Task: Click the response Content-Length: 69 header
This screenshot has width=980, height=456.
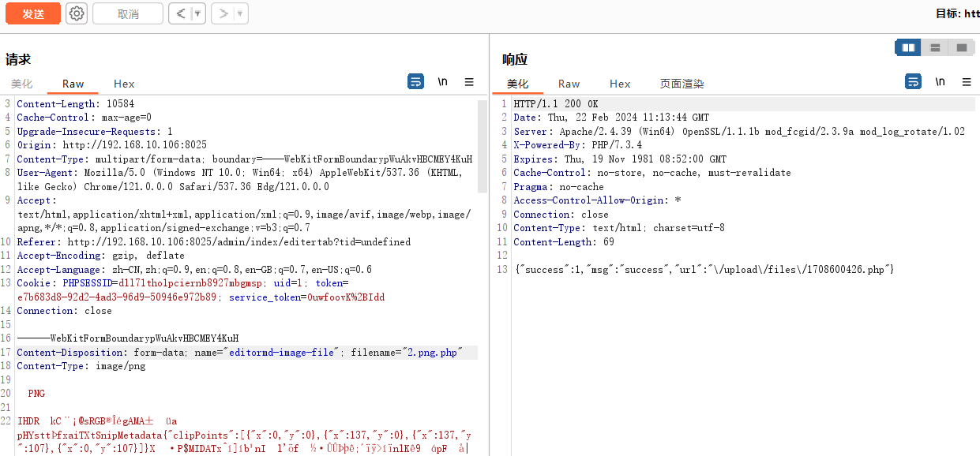Action: (564, 242)
